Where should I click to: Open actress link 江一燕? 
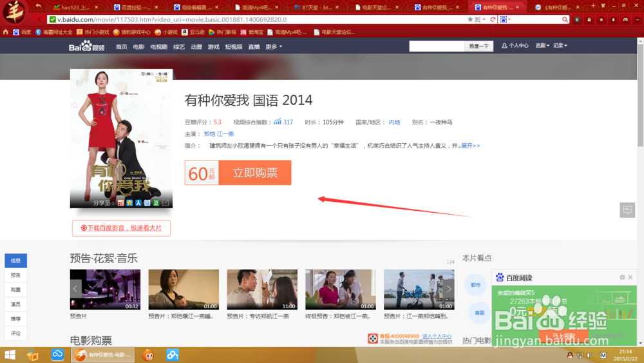coord(225,134)
